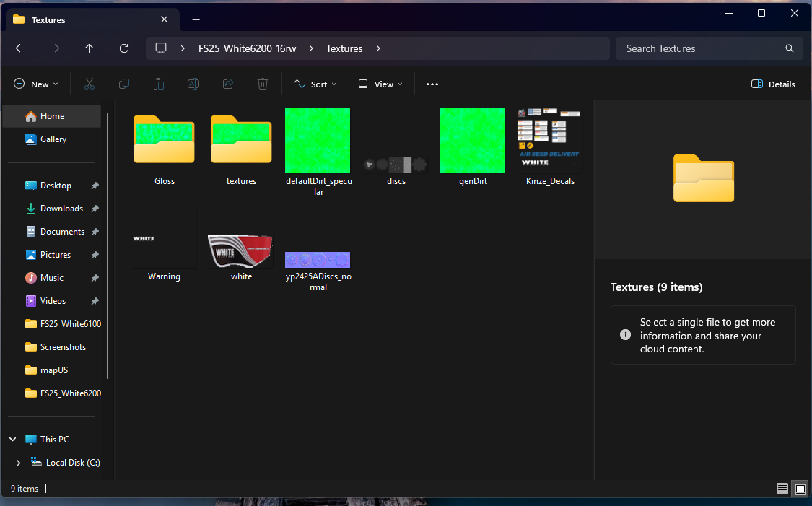Open the Sort dropdown menu

(x=315, y=84)
